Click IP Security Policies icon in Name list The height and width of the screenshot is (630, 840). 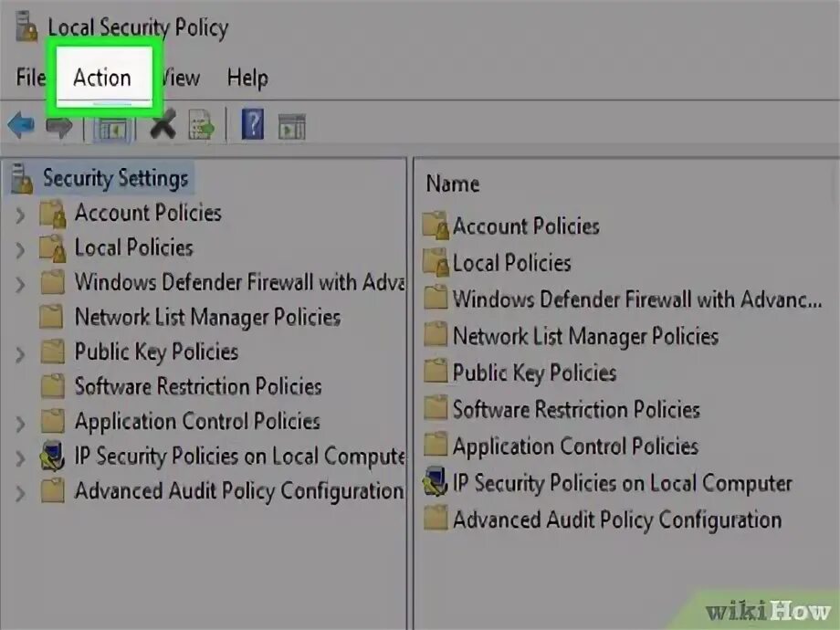coord(435,481)
